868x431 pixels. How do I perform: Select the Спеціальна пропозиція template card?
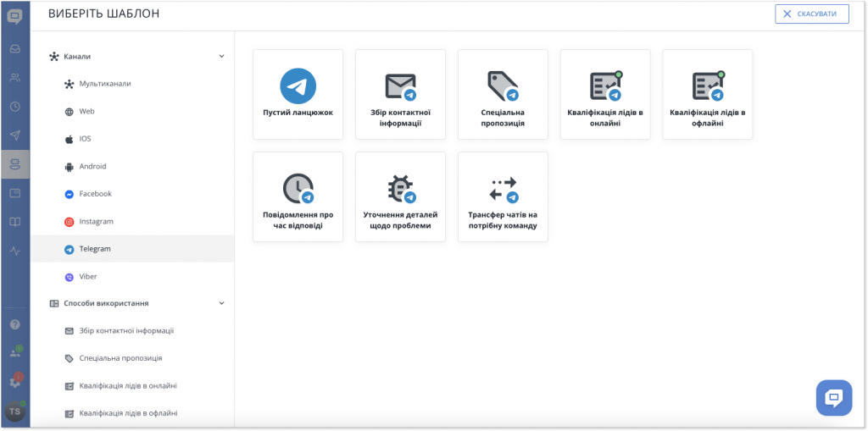[503, 95]
